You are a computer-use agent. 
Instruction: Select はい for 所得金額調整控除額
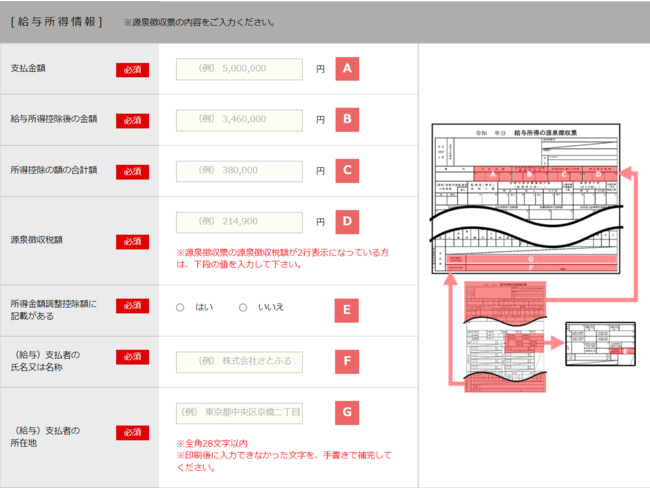(180, 307)
